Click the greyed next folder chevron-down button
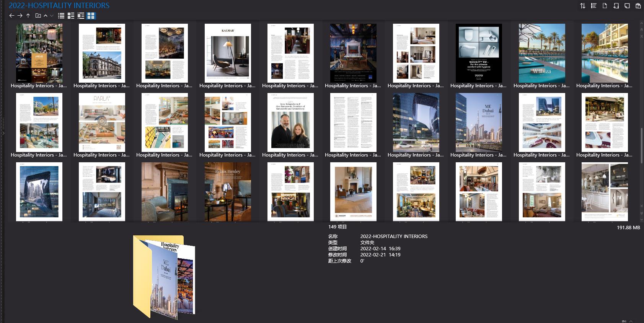Image resolution: width=644 pixels, height=323 pixels. pyautogui.click(x=52, y=16)
